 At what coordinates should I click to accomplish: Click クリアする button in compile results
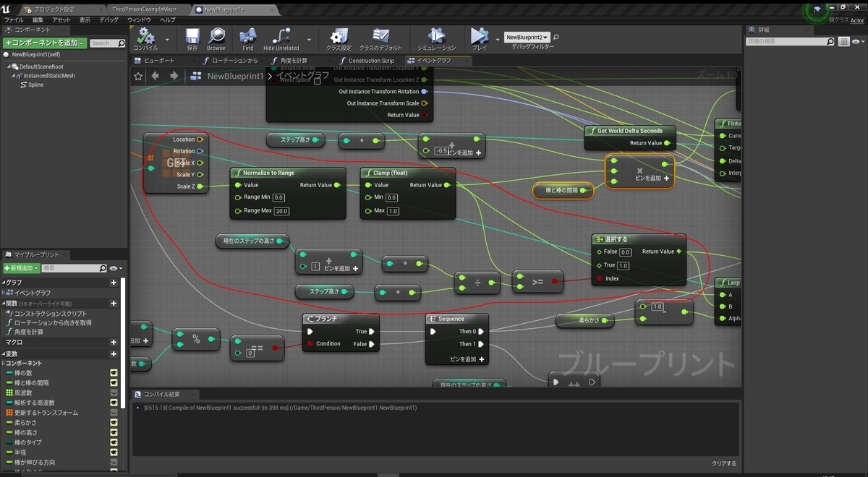click(724, 463)
